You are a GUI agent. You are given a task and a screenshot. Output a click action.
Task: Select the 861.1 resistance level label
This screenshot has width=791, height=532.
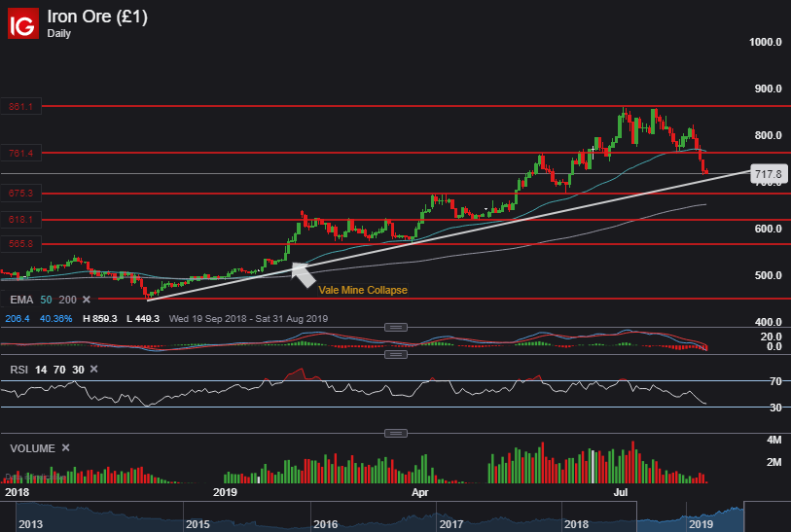(x=20, y=106)
